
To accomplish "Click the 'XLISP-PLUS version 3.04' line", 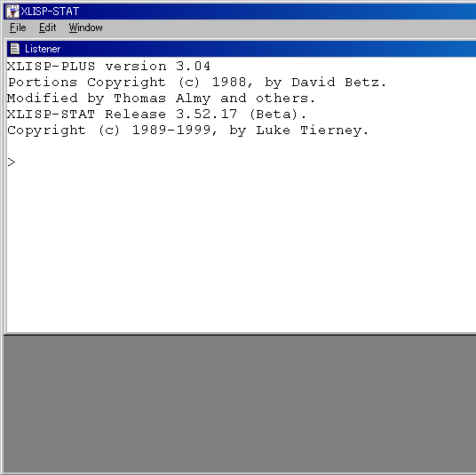I will [x=108, y=67].
